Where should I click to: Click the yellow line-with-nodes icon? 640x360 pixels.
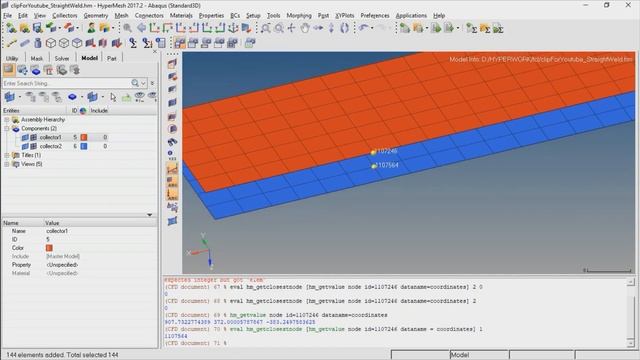pos(11,42)
